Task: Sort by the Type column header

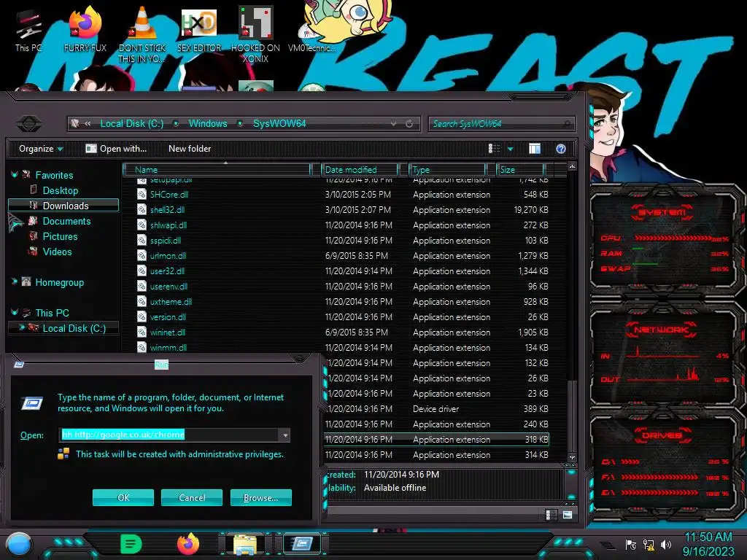Action: (447, 169)
